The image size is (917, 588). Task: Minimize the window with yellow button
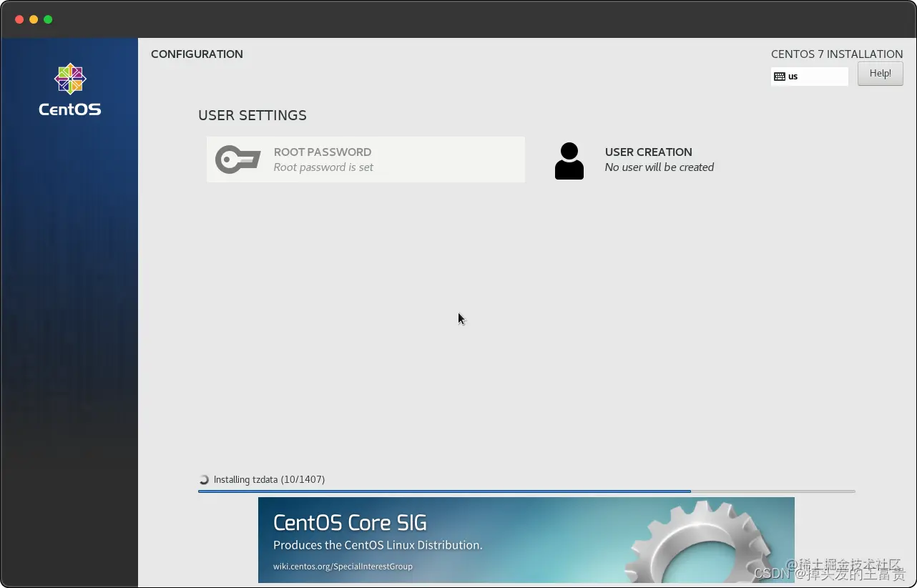click(x=34, y=19)
